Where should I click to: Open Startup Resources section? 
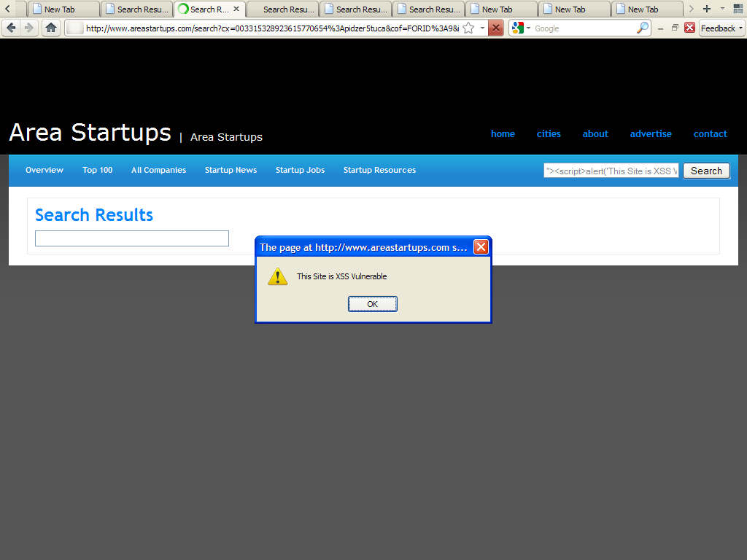pyautogui.click(x=379, y=170)
